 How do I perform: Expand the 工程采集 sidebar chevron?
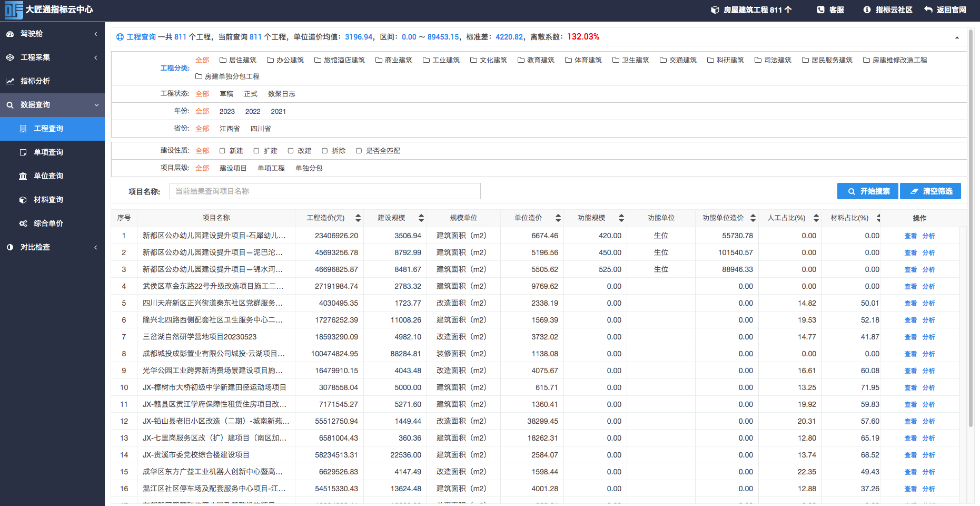96,57
